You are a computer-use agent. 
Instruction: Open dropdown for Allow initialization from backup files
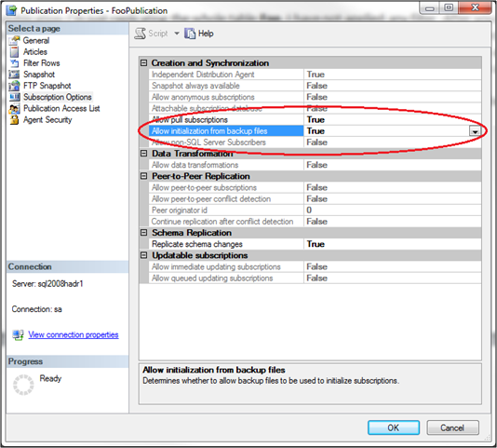475,131
